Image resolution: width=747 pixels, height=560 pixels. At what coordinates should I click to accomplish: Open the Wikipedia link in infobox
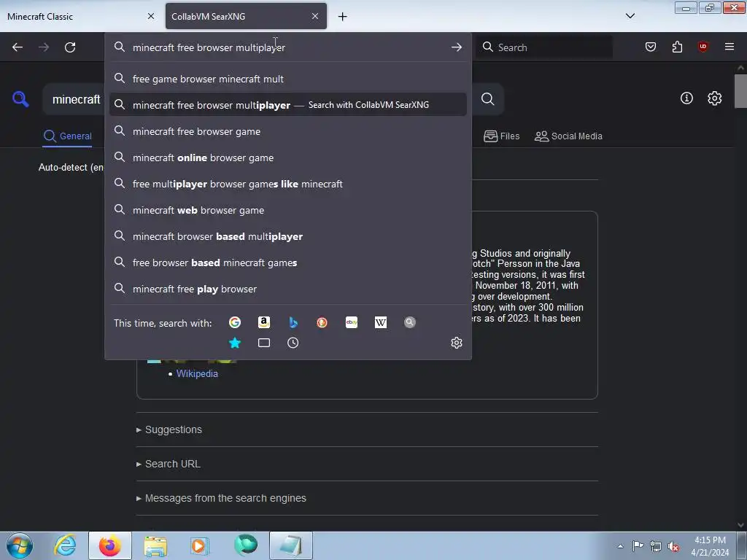click(197, 374)
